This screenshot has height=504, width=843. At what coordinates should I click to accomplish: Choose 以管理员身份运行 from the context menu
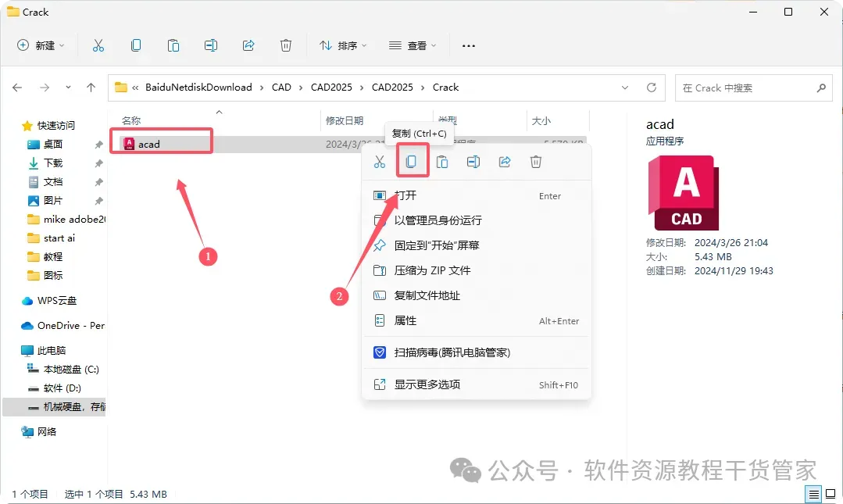tap(477, 220)
